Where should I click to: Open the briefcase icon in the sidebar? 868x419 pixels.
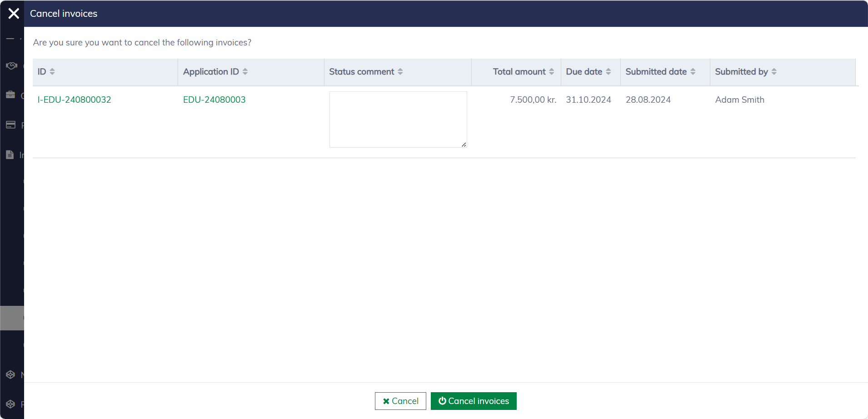10,95
